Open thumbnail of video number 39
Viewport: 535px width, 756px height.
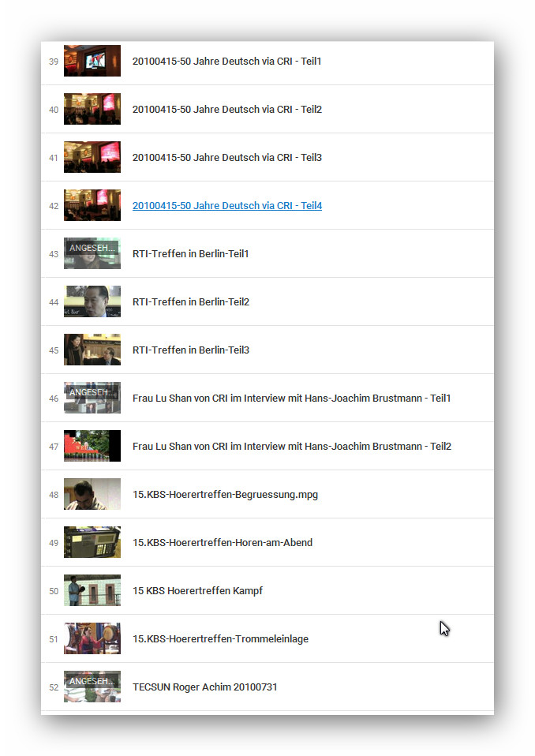92,61
